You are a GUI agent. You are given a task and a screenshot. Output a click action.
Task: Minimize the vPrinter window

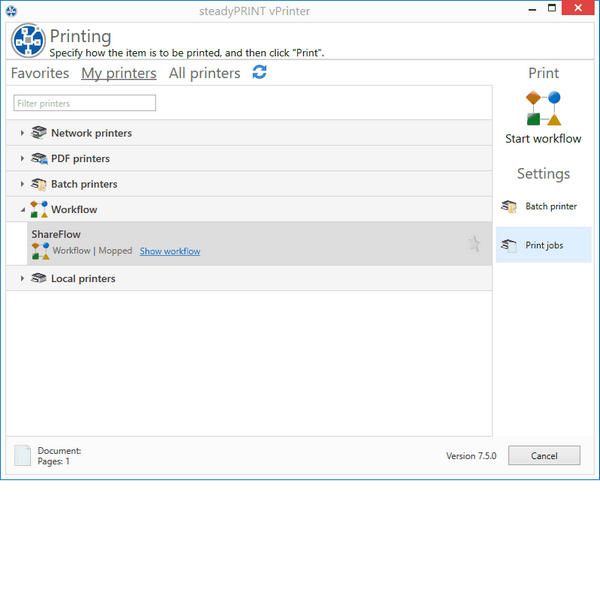pos(532,9)
